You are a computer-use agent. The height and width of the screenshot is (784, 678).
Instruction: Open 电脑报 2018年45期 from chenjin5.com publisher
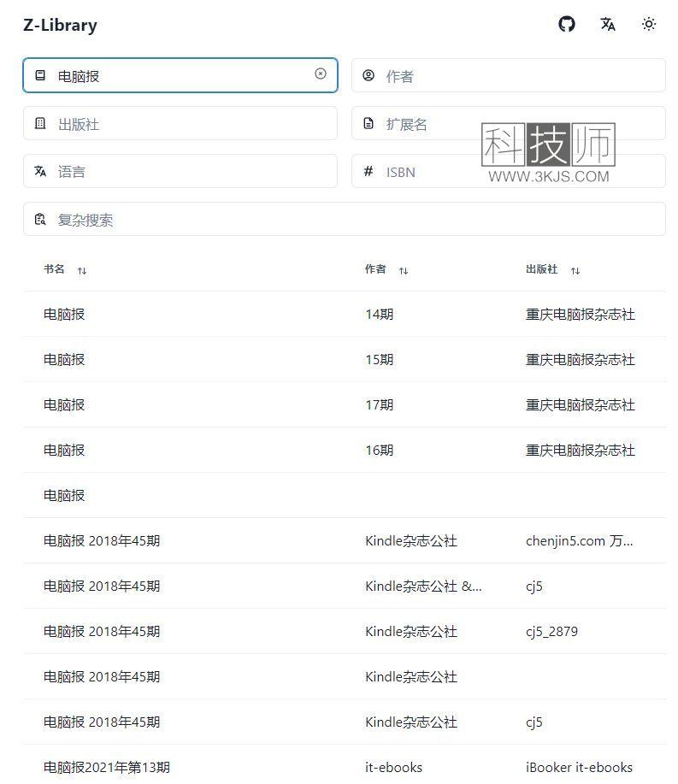pyautogui.click(x=345, y=541)
